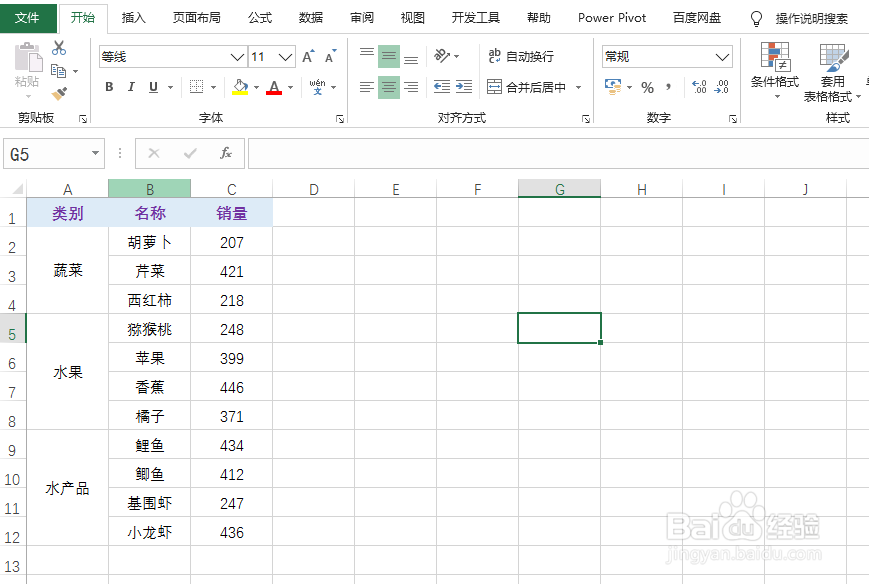Click Accounting Number Format icon
Image resolution: width=869 pixels, height=584 pixels.
point(613,87)
